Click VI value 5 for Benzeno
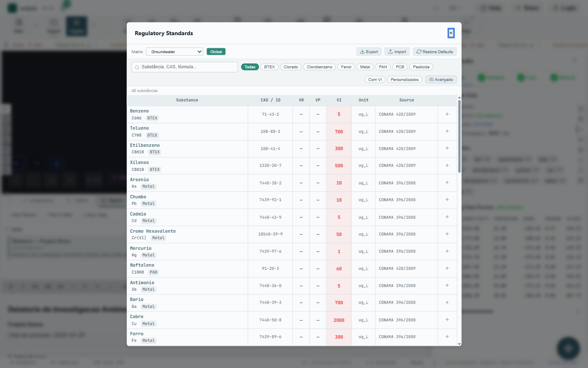588x368 pixels. coord(339,114)
